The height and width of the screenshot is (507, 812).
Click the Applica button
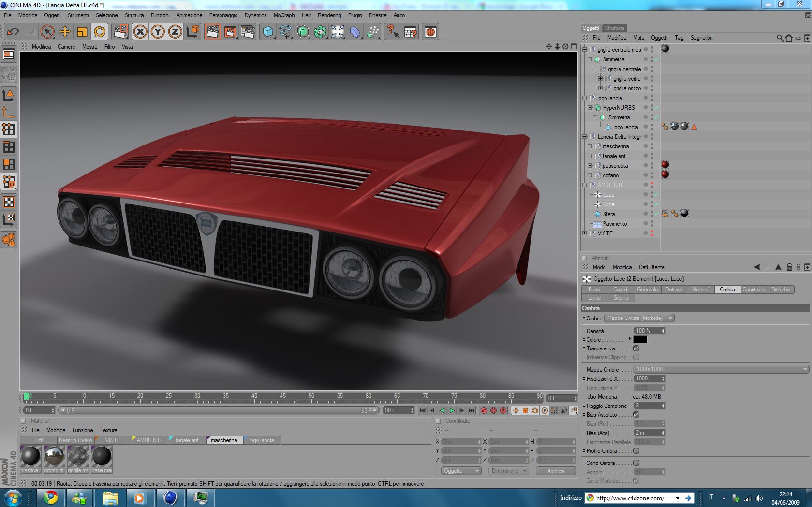point(555,471)
